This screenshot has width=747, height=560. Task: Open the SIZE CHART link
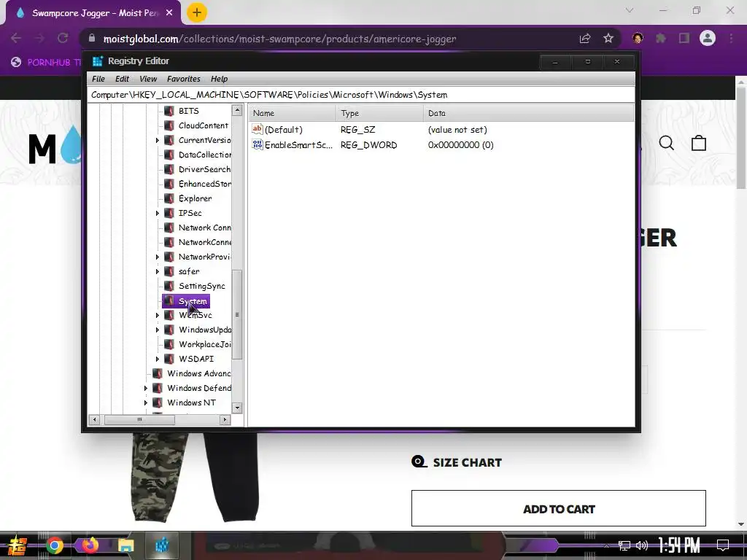[457, 462]
